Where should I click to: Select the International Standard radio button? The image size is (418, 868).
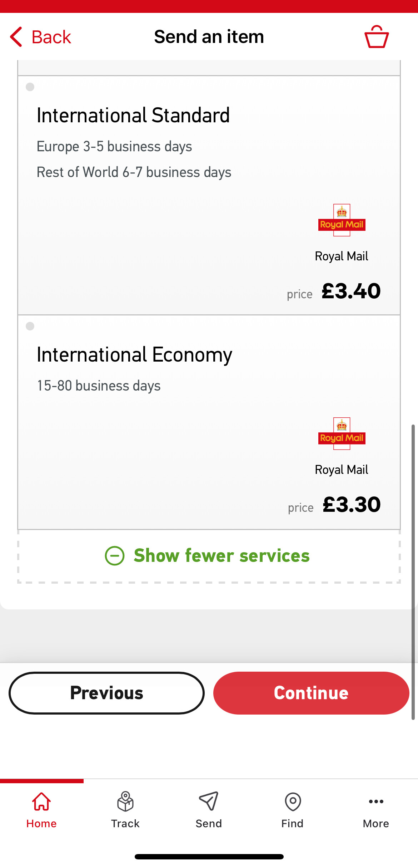30,87
